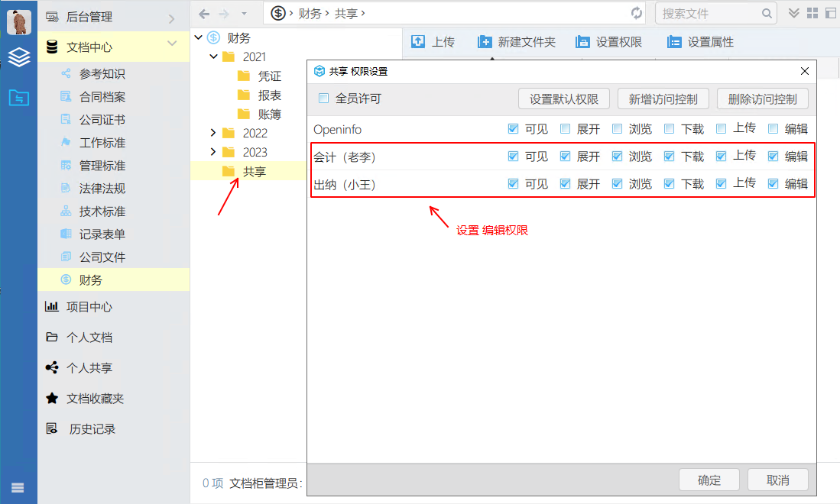This screenshot has height=504, width=840.
Task: Check 编辑 permission for Openinfo
Action: 773,129
